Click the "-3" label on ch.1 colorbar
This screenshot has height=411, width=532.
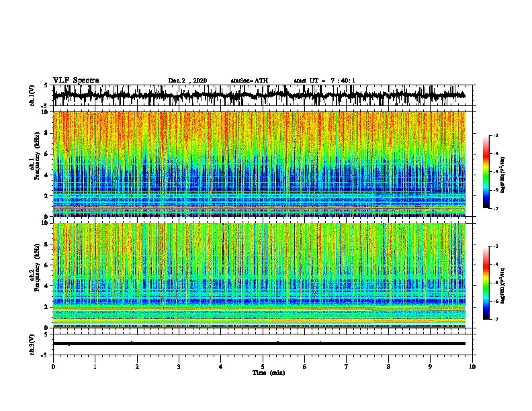(496, 136)
